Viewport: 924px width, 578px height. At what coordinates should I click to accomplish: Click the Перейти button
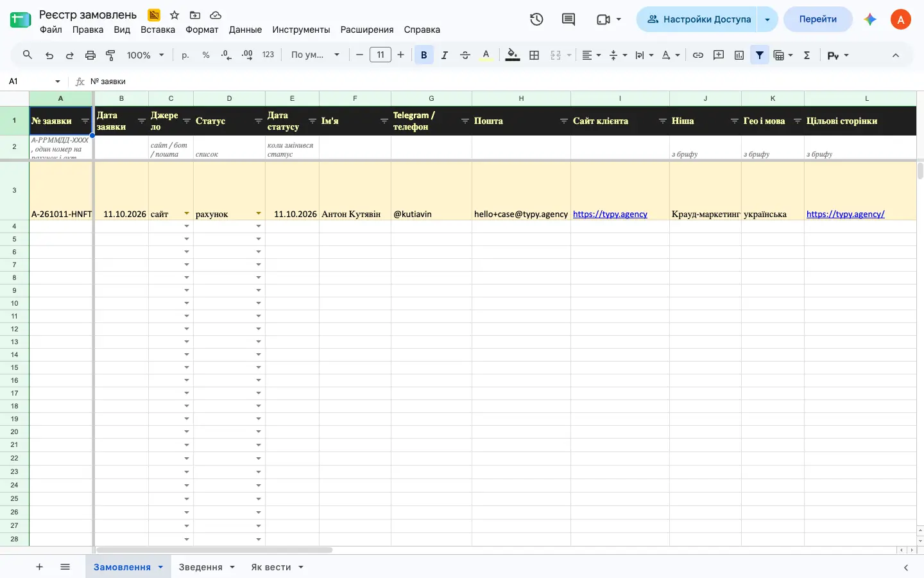[x=818, y=19]
